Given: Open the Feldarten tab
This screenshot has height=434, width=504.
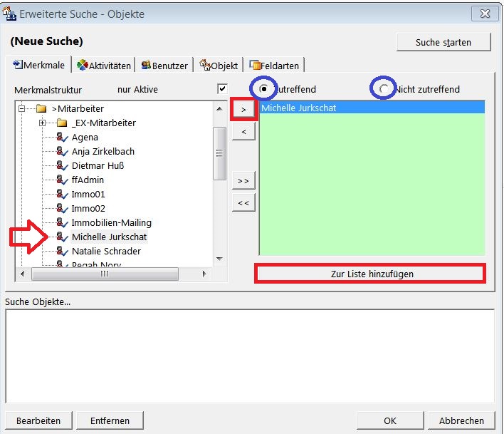Looking at the screenshot, I should point(273,66).
